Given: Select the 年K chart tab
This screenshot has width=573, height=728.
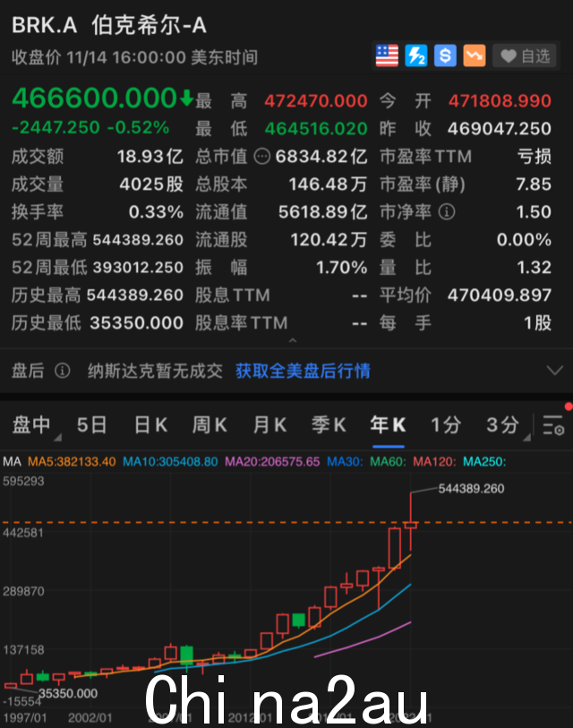Looking at the screenshot, I should coord(389,424).
